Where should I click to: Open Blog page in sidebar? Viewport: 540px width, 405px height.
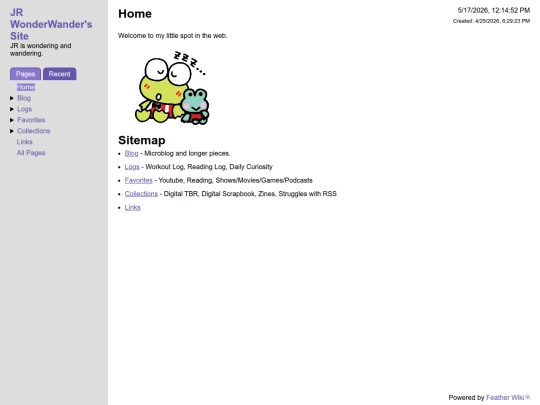click(24, 98)
